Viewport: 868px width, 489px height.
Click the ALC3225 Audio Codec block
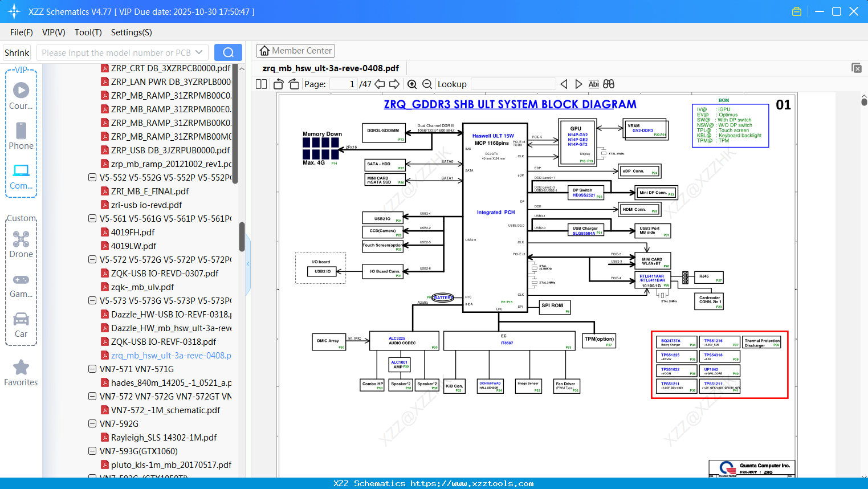(404, 341)
